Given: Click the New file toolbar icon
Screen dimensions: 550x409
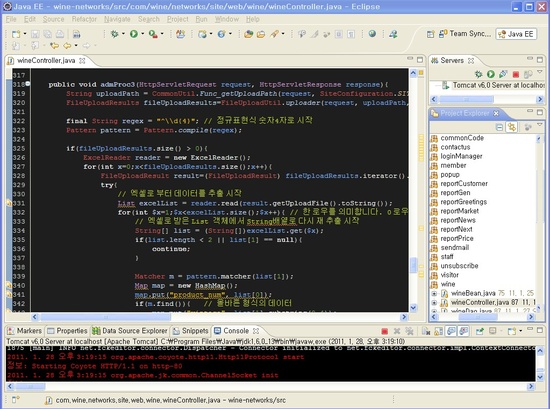Looking at the screenshot, I should pyautogui.click(x=16, y=34).
